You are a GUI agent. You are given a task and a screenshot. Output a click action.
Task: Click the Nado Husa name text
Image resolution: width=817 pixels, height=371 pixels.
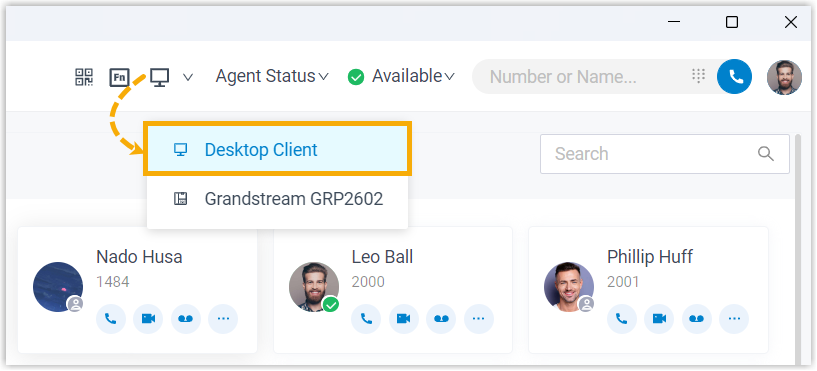pyautogui.click(x=139, y=257)
